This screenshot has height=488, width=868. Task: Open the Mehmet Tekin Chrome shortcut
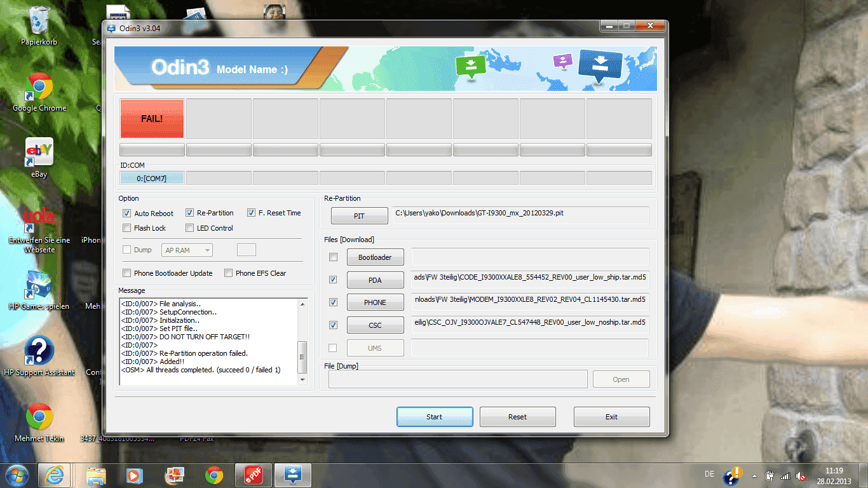pyautogui.click(x=39, y=422)
